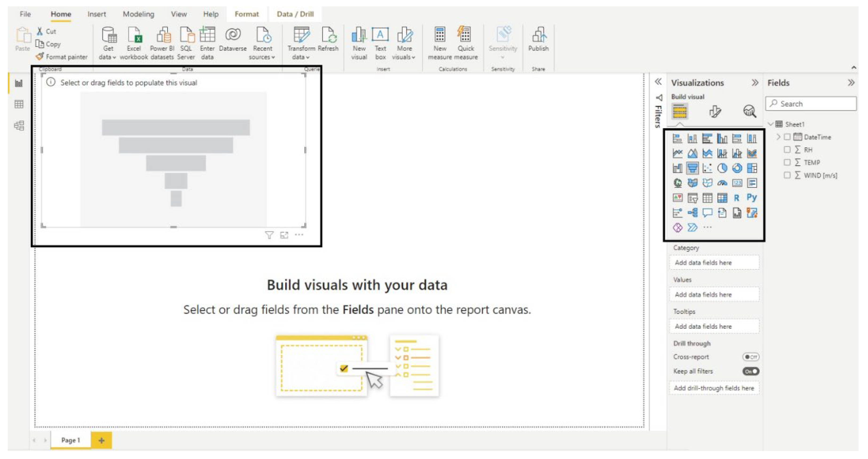
Task: Check the RH field checkbox
Action: tap(787, 150)
